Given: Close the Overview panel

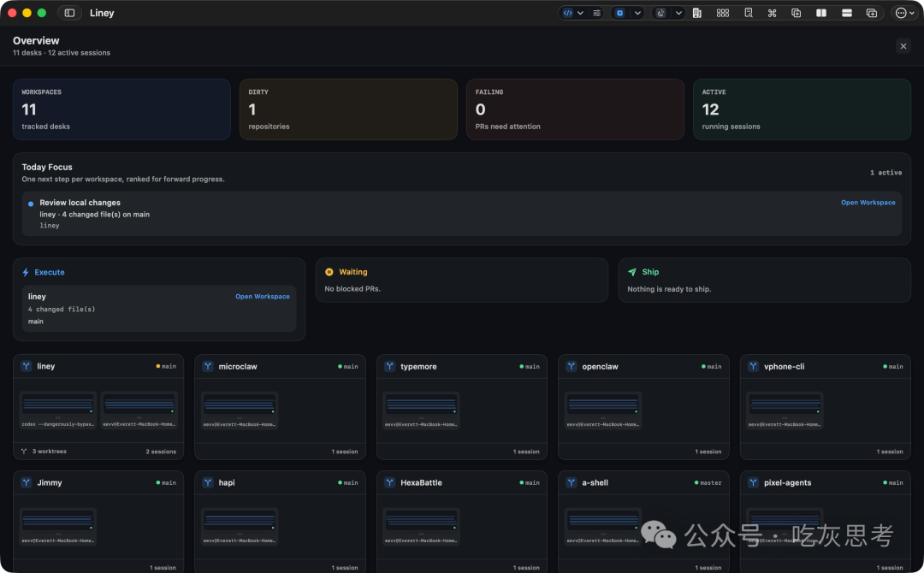Looking at the screenshot, I should click(x=903, y=46).
